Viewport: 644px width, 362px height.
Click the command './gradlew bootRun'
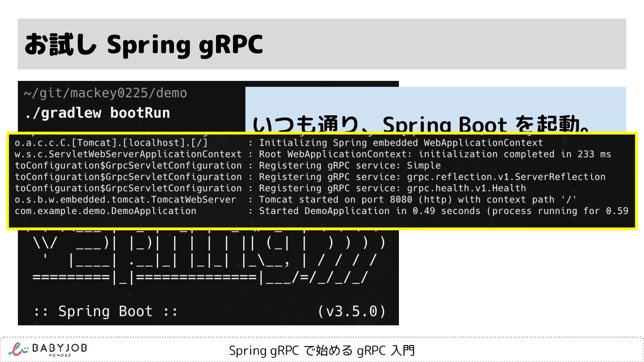point(97,113)
